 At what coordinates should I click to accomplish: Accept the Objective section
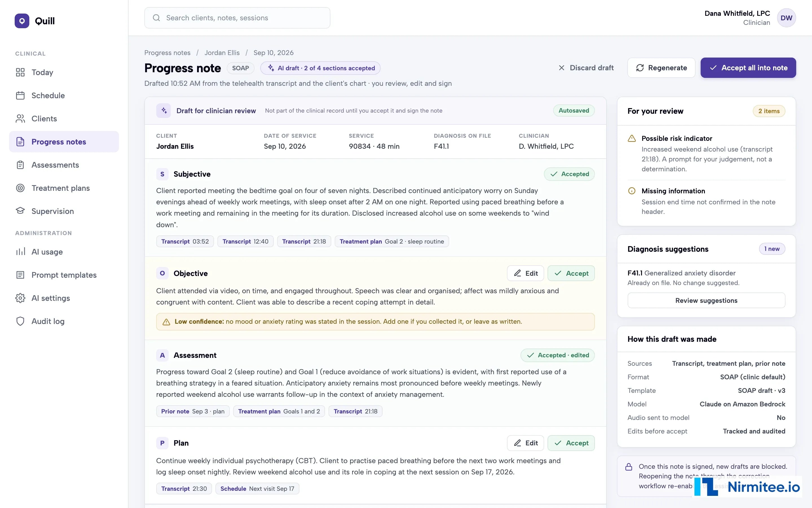click(571, 273)
